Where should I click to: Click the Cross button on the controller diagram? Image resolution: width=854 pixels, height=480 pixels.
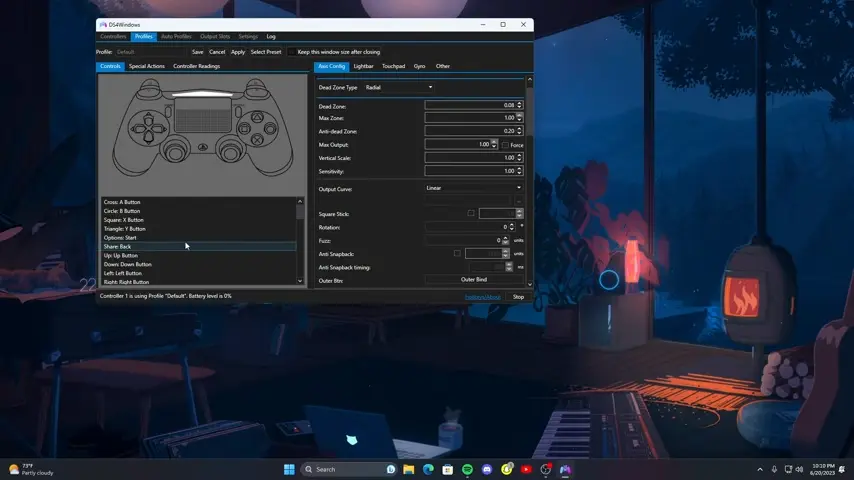point(257,140)
